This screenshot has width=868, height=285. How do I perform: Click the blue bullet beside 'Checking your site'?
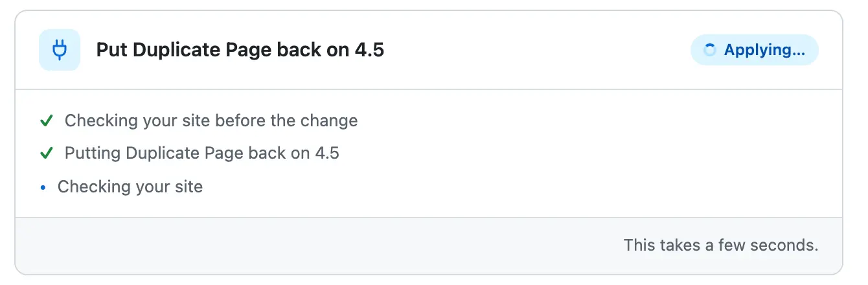click(43, 188)
